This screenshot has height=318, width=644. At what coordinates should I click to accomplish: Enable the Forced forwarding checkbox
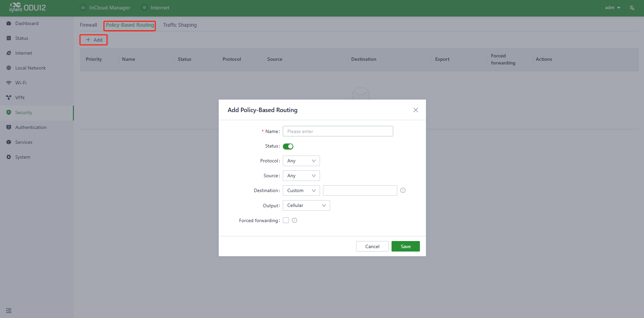(286, 220)
